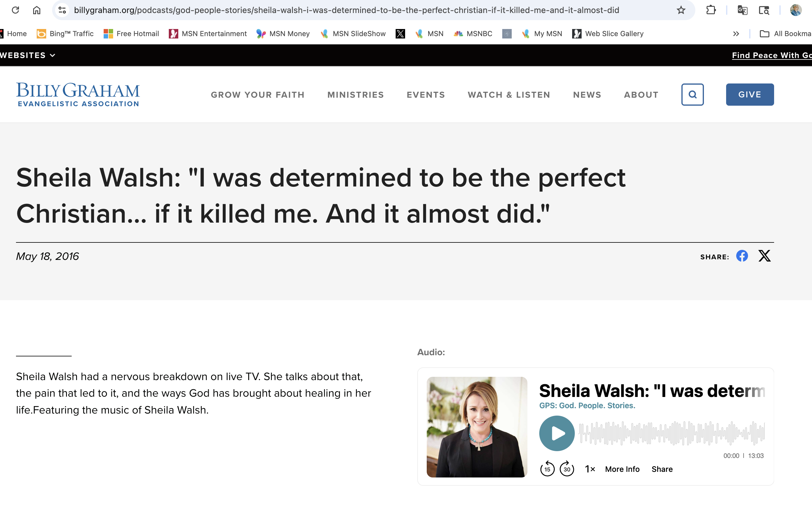Click Sheila Walsh podcast thumbnail
This screenshot has width=812, height=505.
[x=477, y=427]
